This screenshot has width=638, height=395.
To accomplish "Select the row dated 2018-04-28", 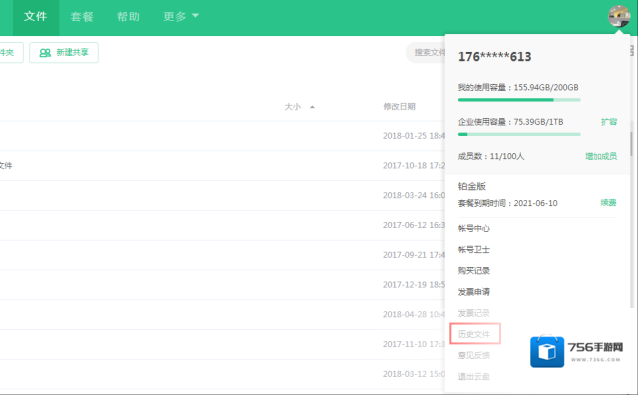I will [222, 314].
